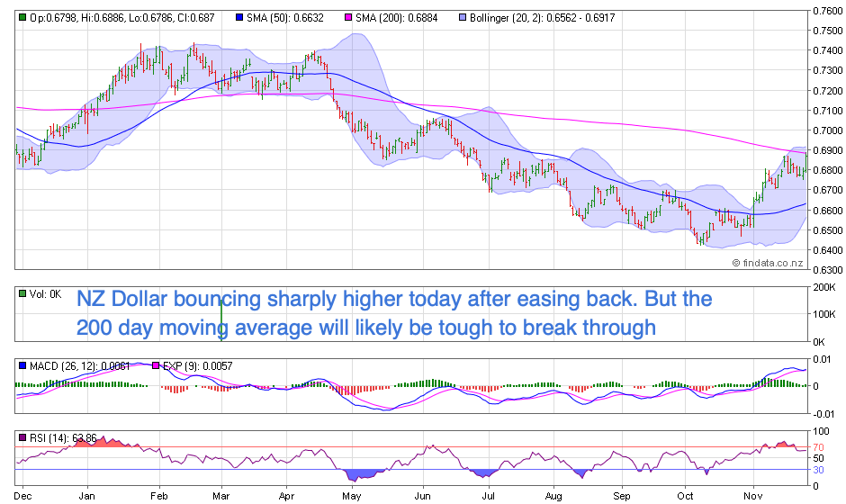Click the 0.6400 price axis label
846x504 pixels.
(828, 250)
